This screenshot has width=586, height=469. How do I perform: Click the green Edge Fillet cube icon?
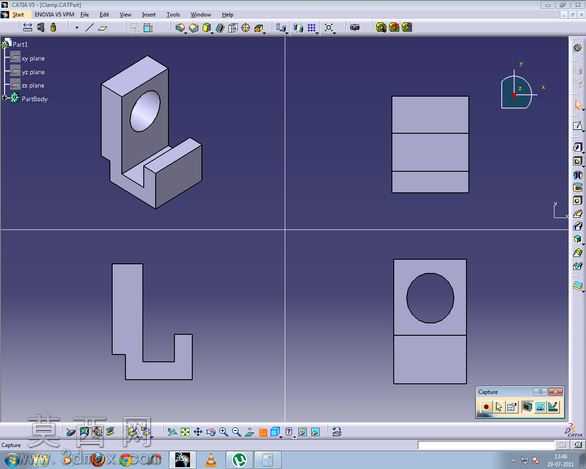577,239
